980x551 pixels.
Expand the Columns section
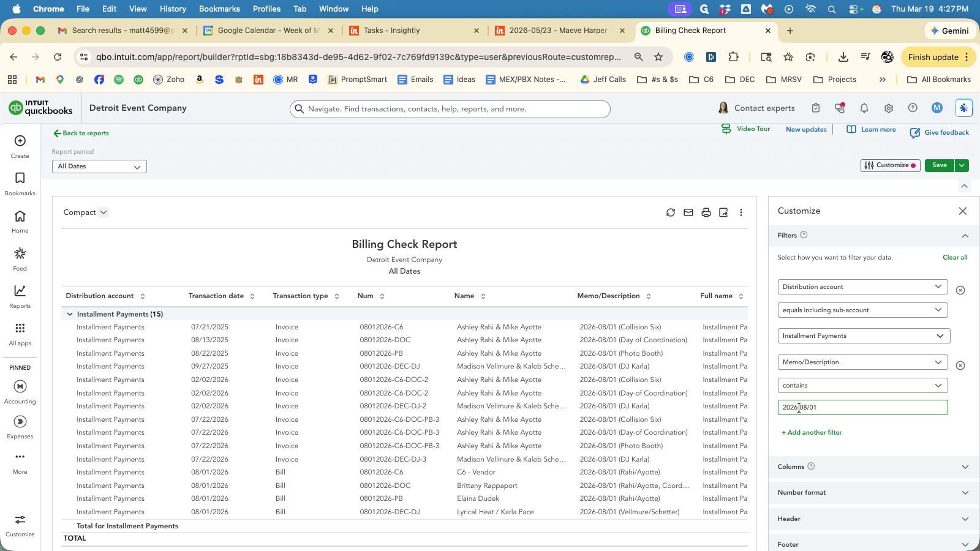pos(873,467)
